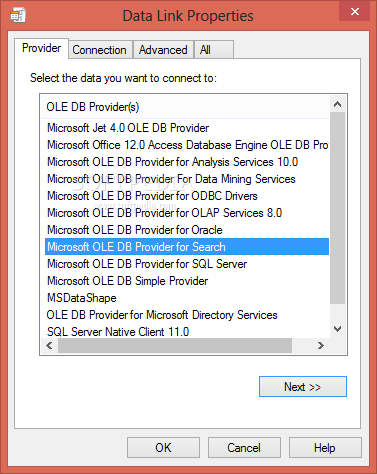Click the Data Link Properties title bar icon
The height and width of the screenshot is (474, 377).
[18, 15]
